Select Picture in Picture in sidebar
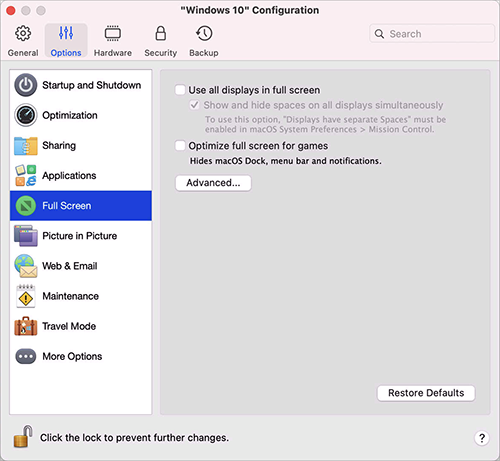Viewport: 500px width, 461px height. [81, 236]
